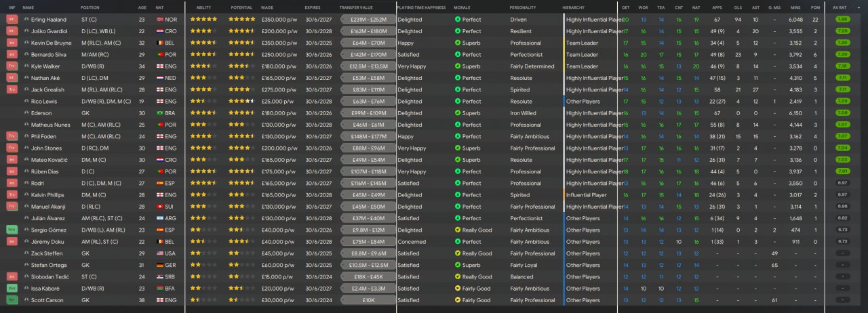
Task: Sort by the Potential column header
Action: click(241, 7)
